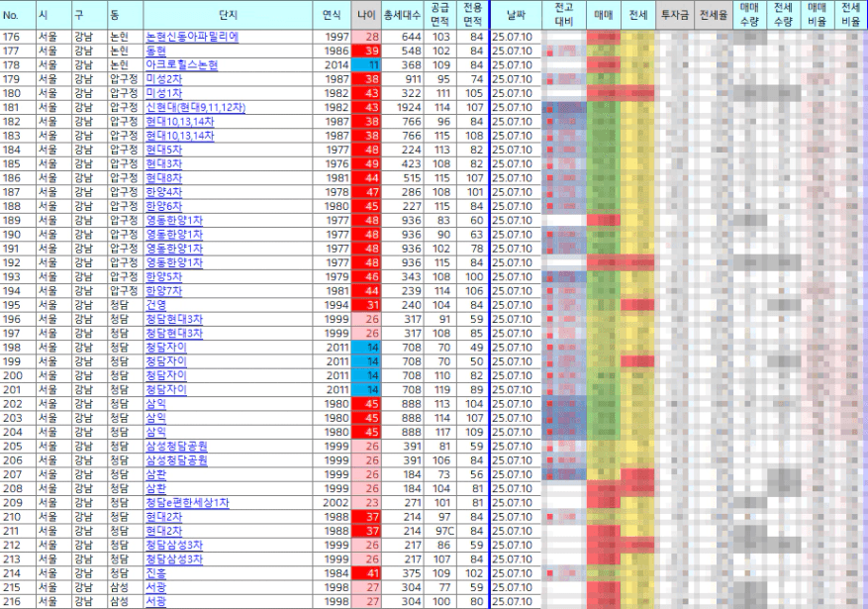Select the year cell 1994
This screenshot has height=609, width=868.
(x=332, y=305)
